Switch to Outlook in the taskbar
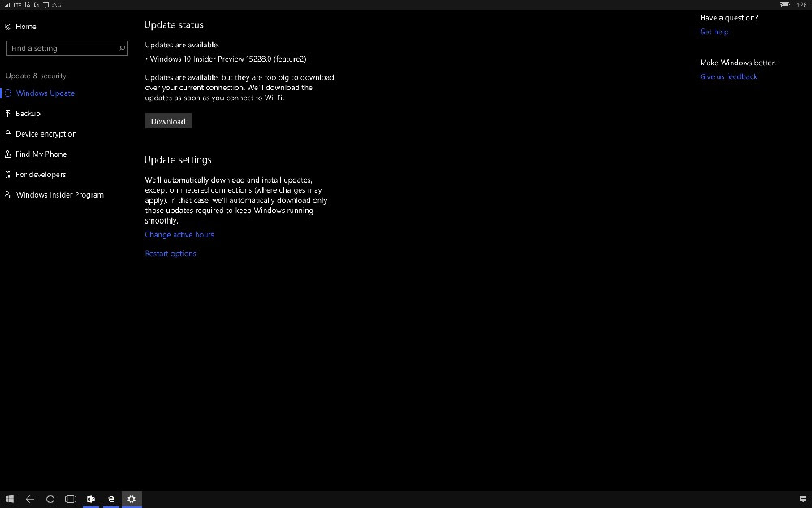The width and height of the screenshot is (812, 508). coord(91,499)
